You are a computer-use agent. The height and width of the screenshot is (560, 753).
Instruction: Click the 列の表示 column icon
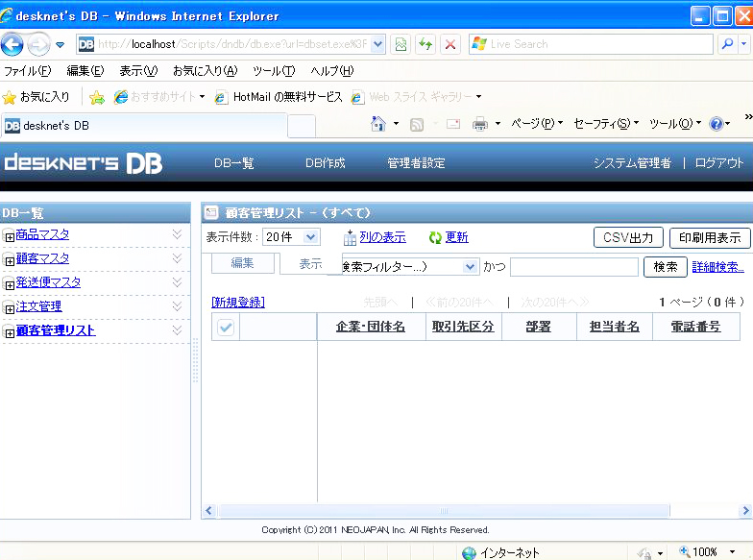point(350,237)
